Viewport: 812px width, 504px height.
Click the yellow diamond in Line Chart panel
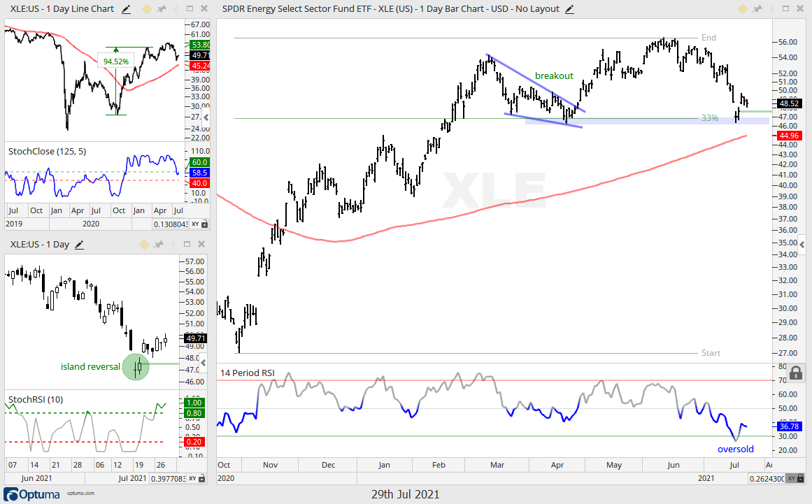(147, 9)
